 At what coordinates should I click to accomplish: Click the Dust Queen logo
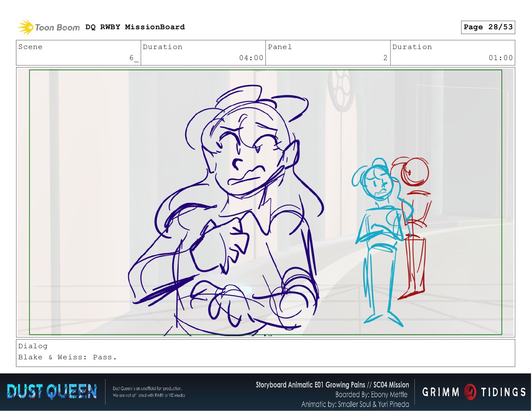click(x=52, y=392)
